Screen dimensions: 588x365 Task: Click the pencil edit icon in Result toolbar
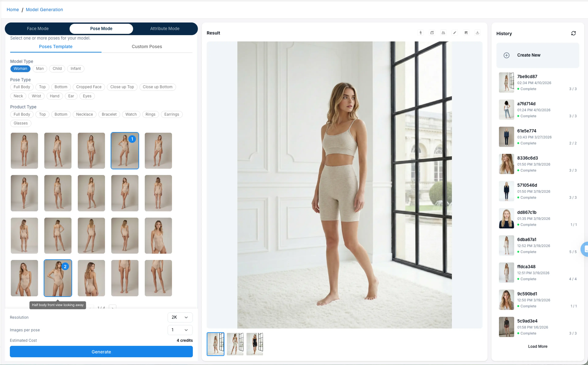coord(455,33)
